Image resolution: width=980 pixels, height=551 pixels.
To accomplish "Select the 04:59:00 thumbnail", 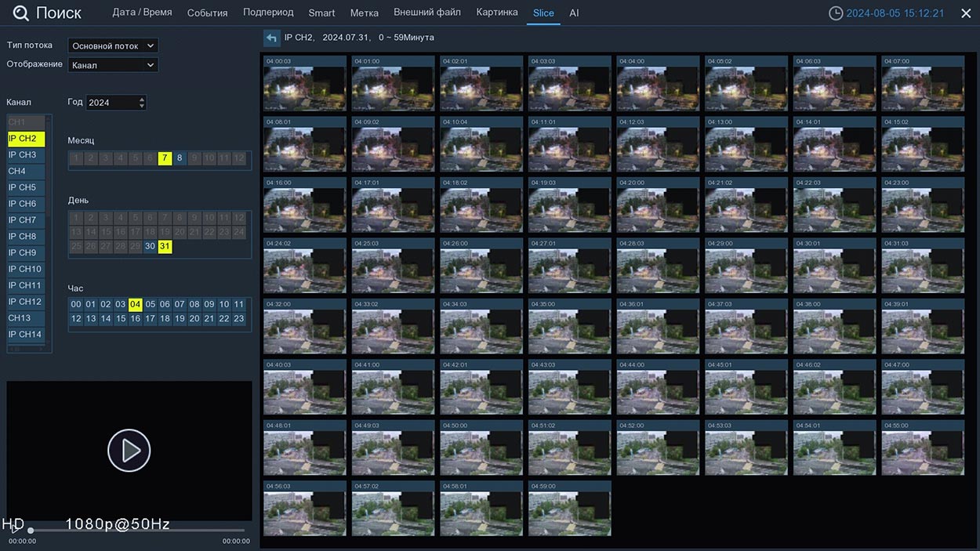I will pyautogui.click(x=569, y=509).
